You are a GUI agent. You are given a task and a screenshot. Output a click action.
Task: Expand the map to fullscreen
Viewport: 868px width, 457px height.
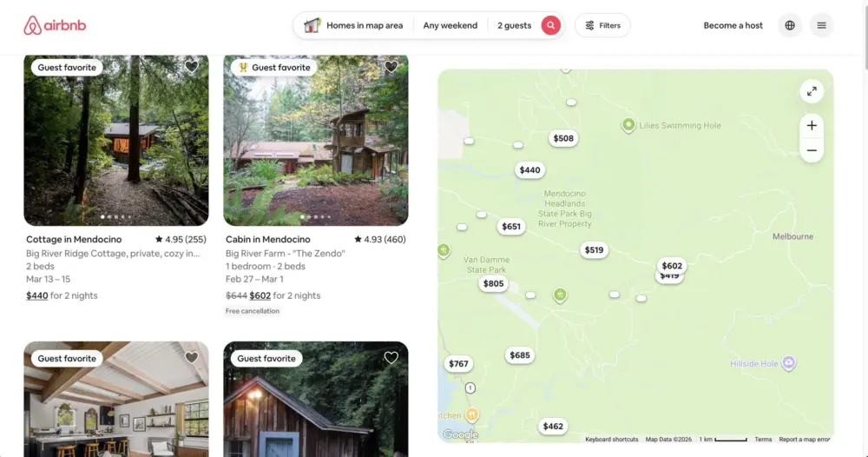(811, 91)
